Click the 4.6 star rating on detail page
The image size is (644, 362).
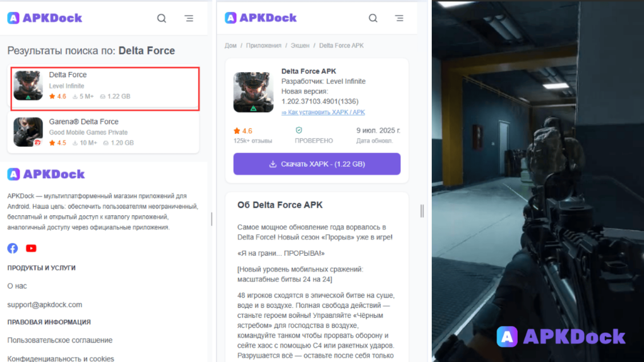(x=243, y=131)
